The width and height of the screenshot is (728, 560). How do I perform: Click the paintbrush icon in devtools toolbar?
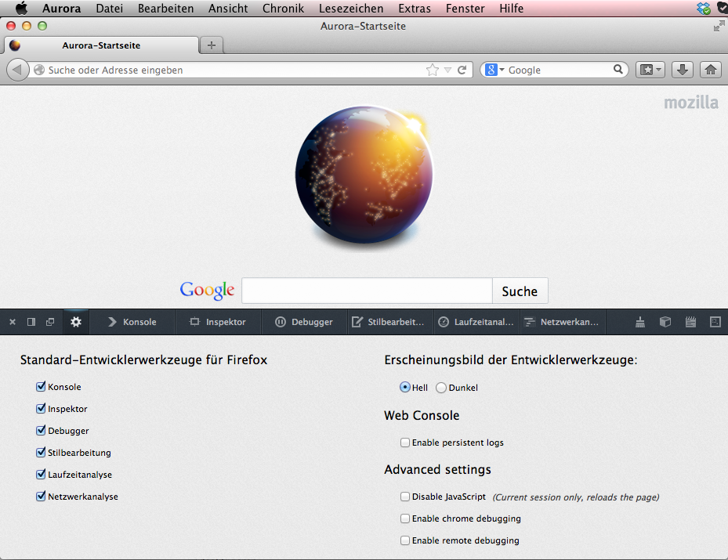[x=640, y=322]
